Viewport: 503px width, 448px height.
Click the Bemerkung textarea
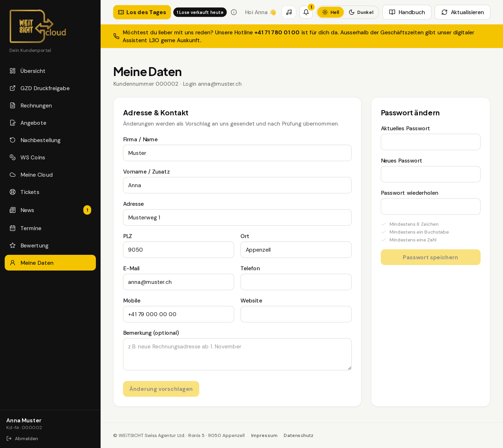pyautogui.click(x=237, y=354)
